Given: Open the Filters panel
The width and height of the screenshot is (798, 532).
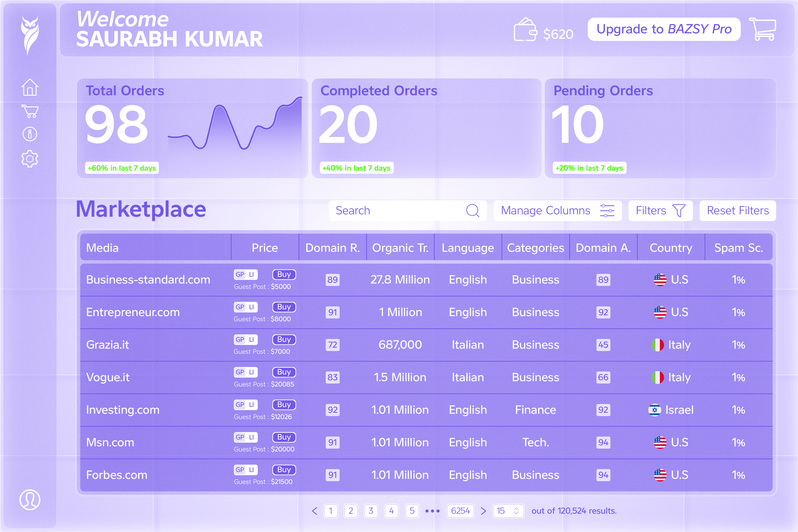Looking at the screenshot, I should 660,211.
